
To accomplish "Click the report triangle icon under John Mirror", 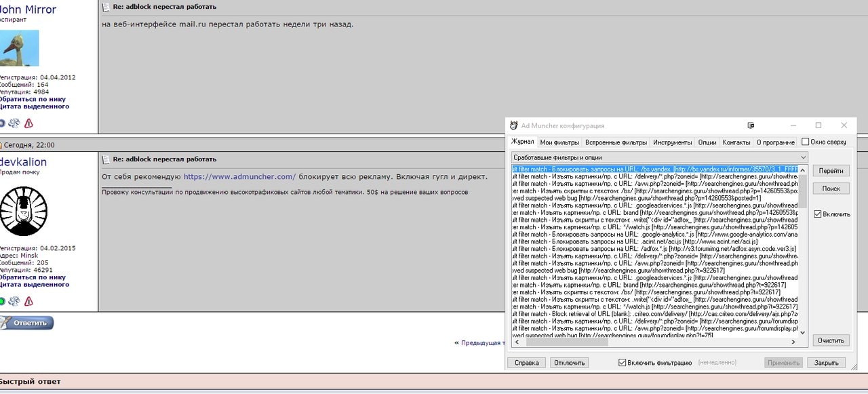I will point(28,123).
